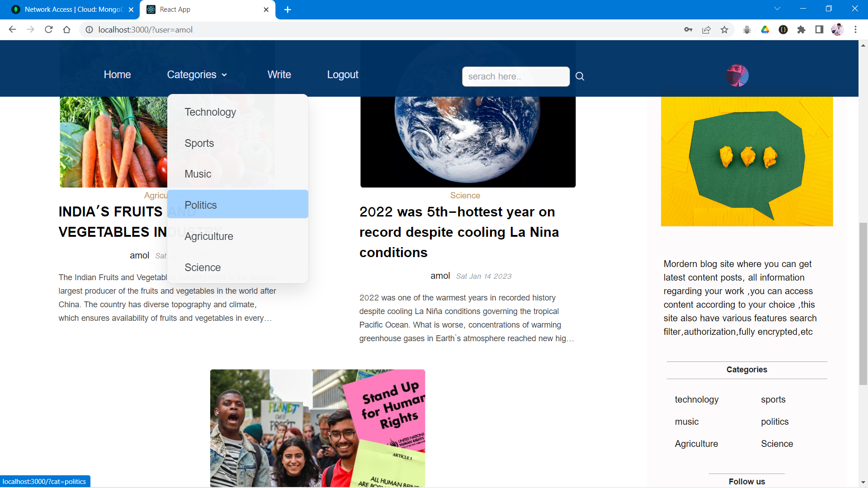Choose Technology in the category menu
The width and height of the screenshot is (868, 488).
[210, 112]
